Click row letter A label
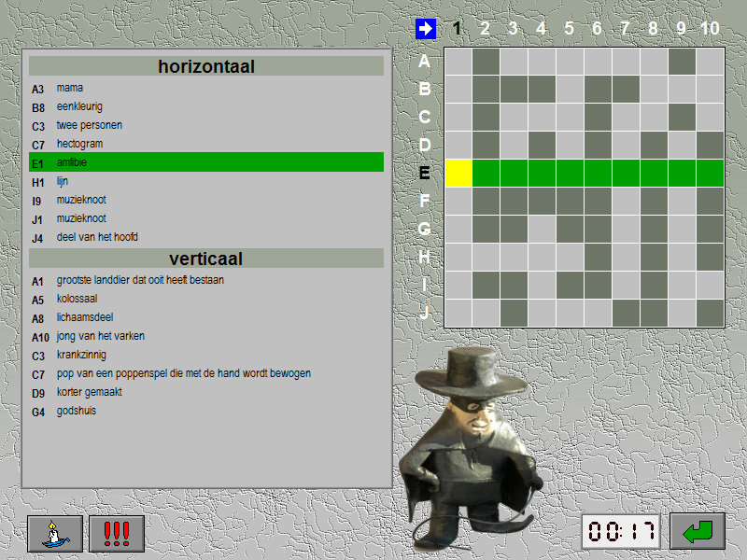 click(425, 62)
